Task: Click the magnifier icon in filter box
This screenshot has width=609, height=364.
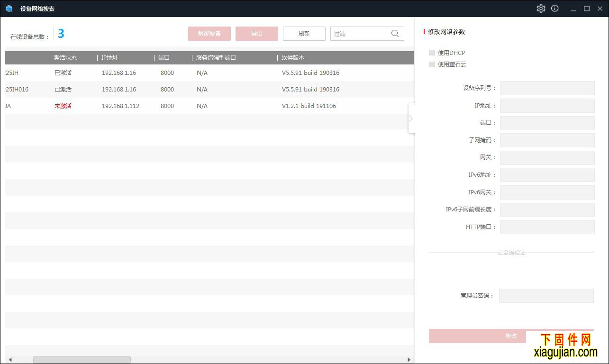Action: click(395, 34)
